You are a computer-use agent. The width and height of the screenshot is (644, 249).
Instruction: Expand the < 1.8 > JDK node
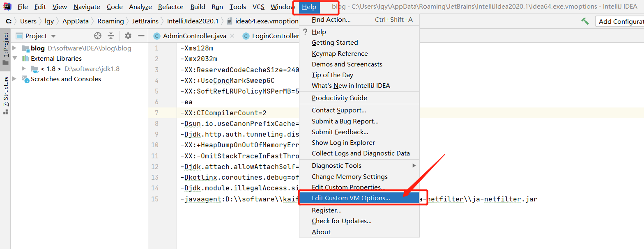(x=24, y=69)
